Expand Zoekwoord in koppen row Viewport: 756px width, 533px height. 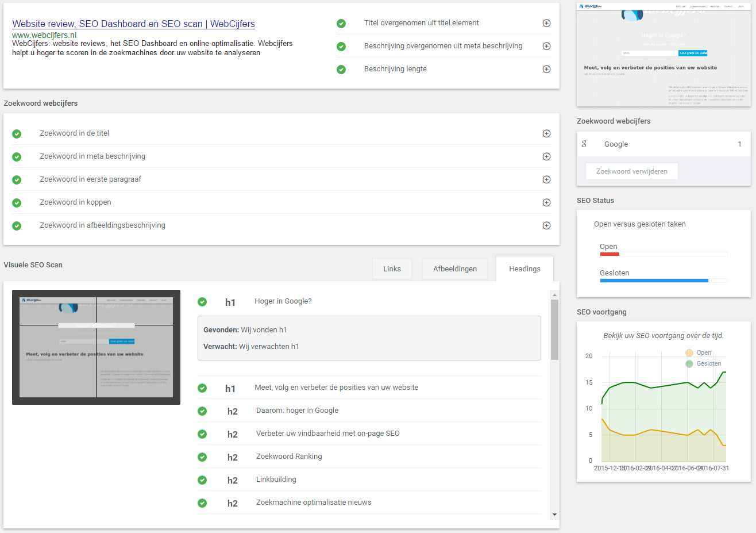tap(547, 202)
